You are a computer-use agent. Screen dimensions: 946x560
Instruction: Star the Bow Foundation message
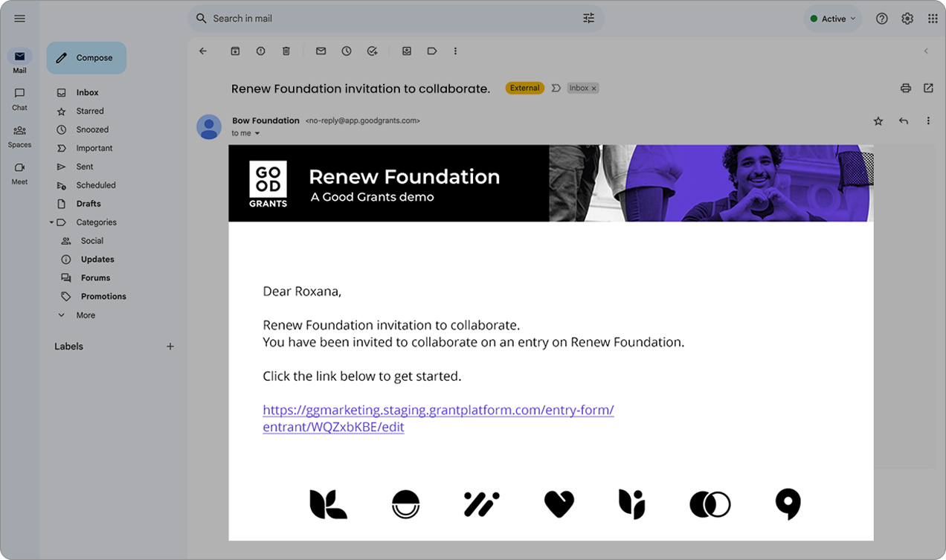point(878,120)
